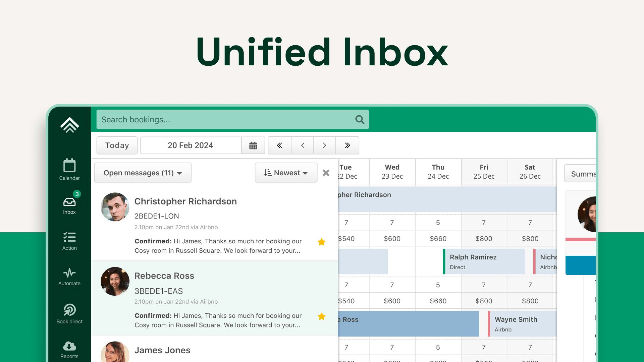Toggle star on Christopher Richardson message
The image size is (644, 362).
point(321,242)
